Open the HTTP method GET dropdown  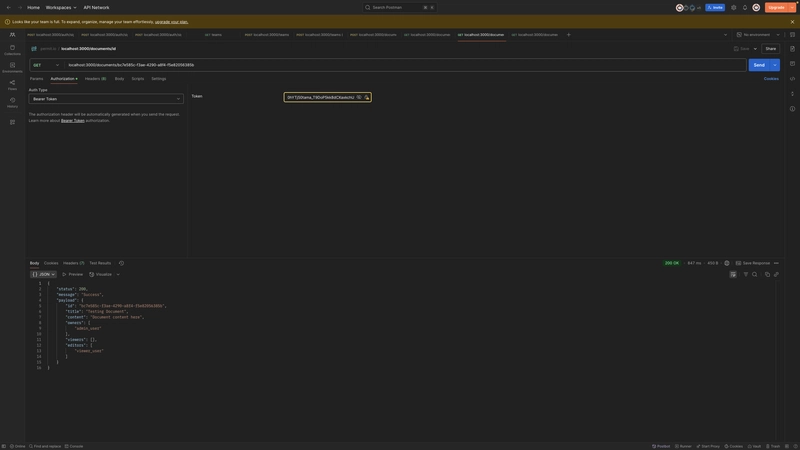tap(46, 65)
